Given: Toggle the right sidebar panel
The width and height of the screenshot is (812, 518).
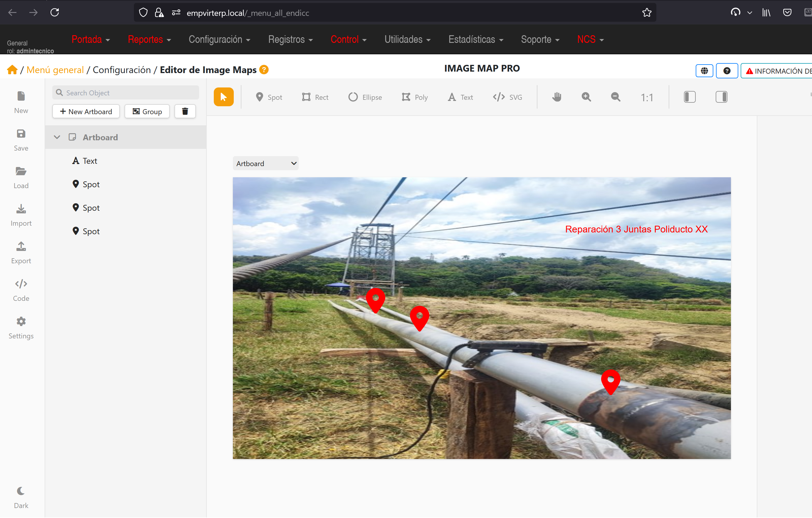Looking at the screenshot, I should pos(721,97).
